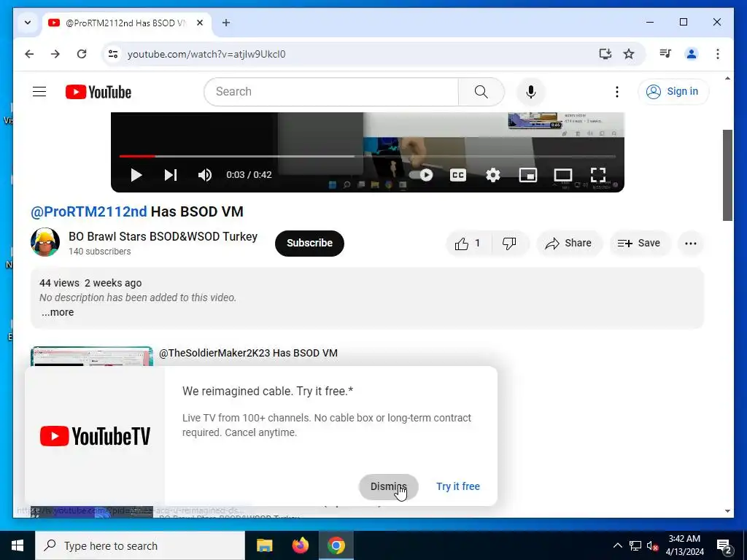Open the YouTube hamburger guide menu
The height and width of the screenshot is (560, 747).
39,91
